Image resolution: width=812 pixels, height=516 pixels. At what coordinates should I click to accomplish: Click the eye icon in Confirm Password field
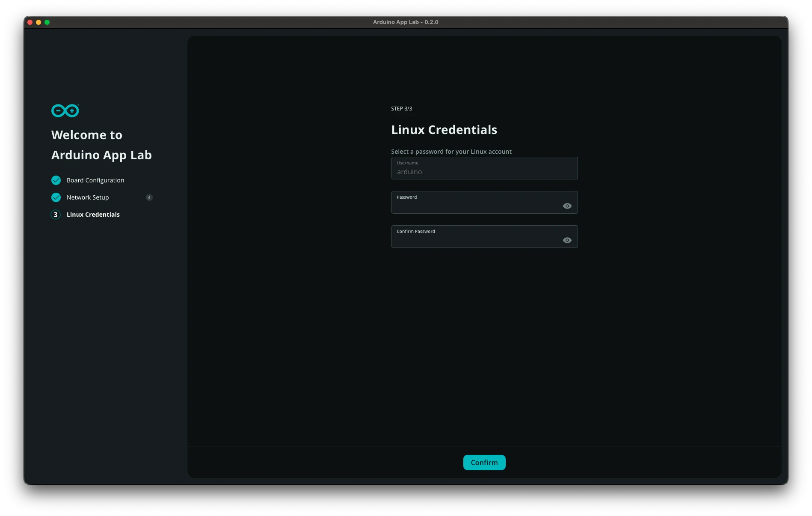[x=567, y=240]
